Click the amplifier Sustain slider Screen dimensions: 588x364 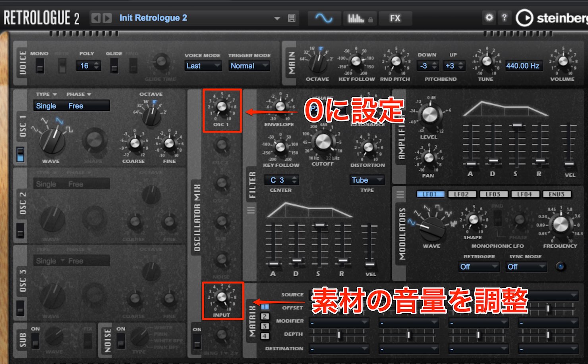[517, 125]
